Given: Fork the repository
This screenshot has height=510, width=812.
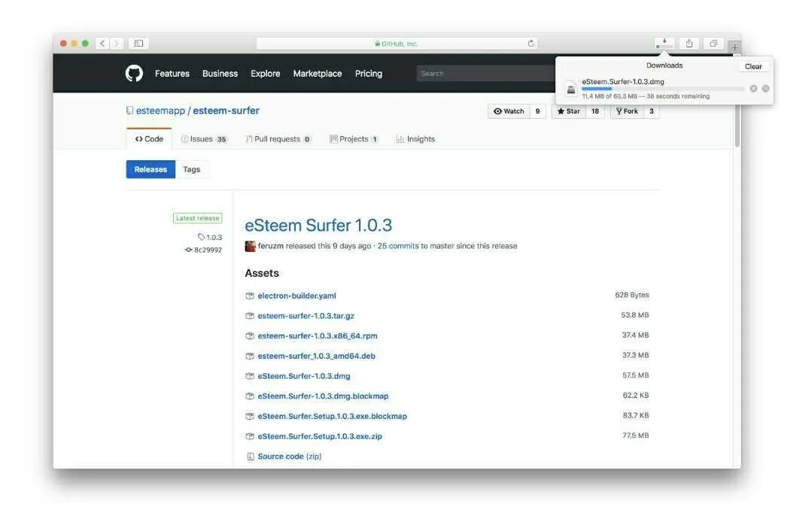Looking at the screenshot, I should (627, 111).
